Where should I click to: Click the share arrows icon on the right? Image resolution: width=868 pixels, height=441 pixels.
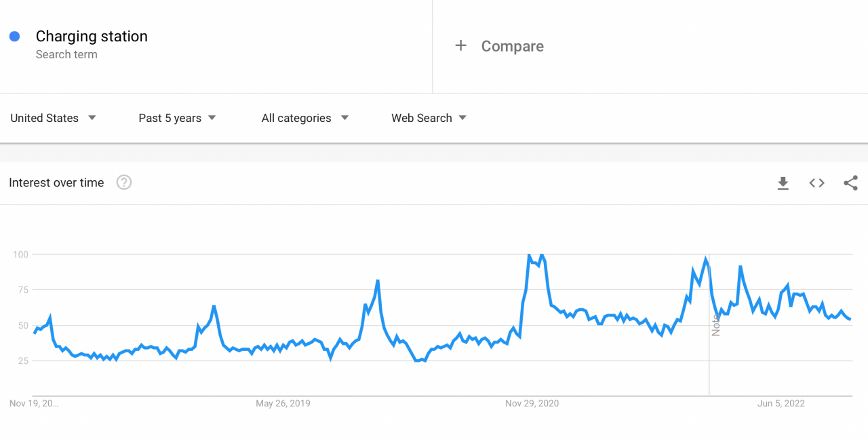850,183
